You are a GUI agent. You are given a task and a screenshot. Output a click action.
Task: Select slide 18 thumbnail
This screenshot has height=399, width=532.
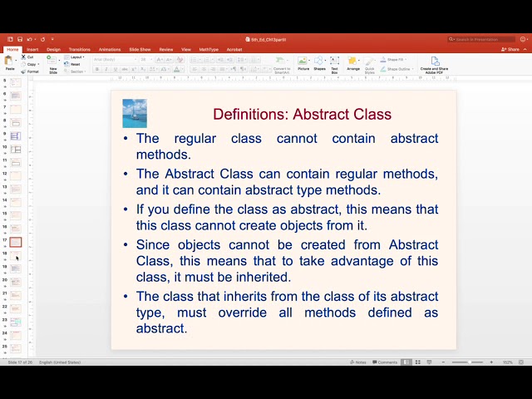[x=15, y=255]
